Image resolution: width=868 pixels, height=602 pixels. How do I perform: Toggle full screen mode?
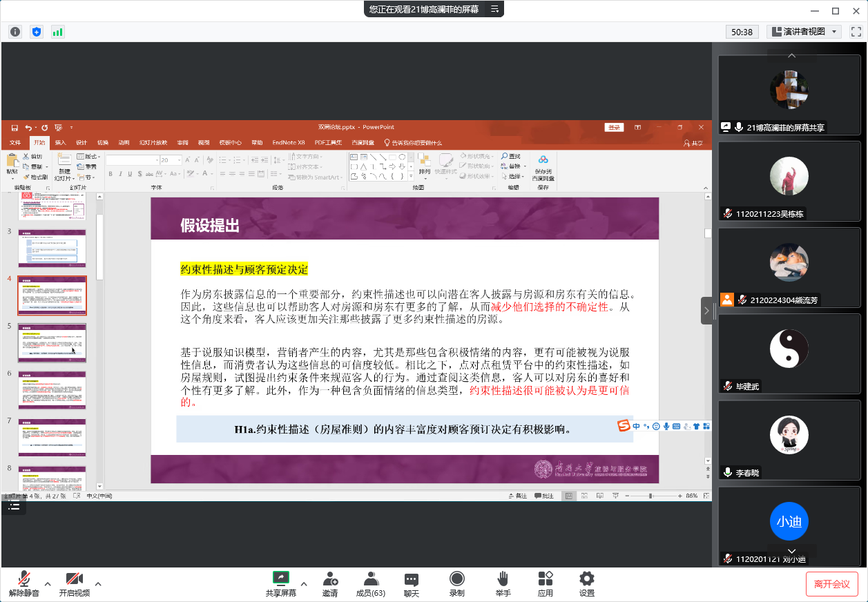856,32
